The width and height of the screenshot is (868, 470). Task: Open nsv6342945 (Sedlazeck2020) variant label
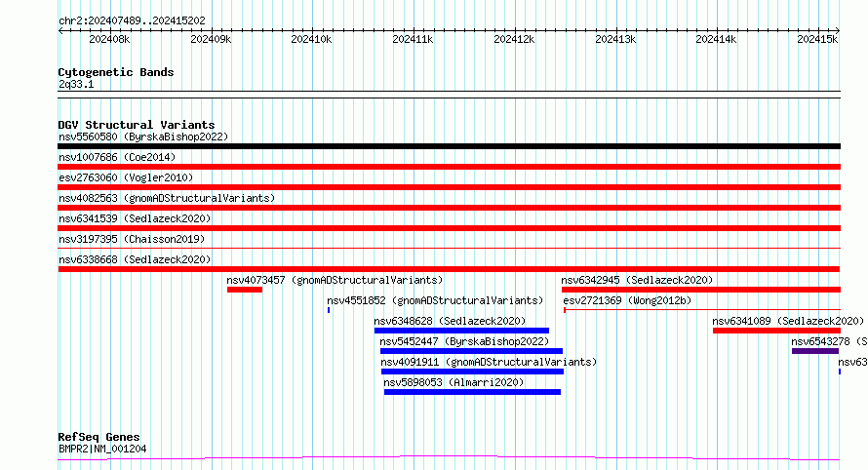pos(637,280)
